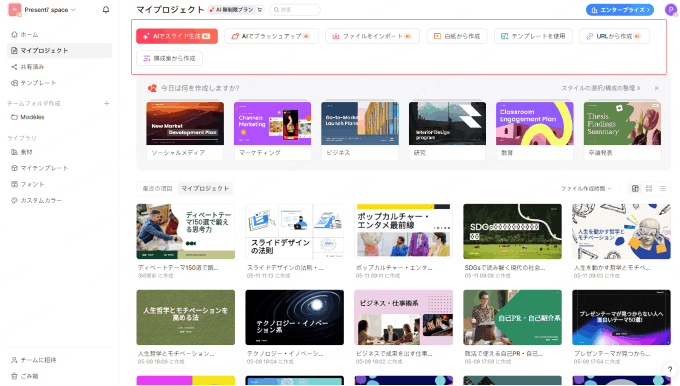
Task: Open the ポップカルチャー・エンタメ最前線 project
Action: click(x=403, y=232)
